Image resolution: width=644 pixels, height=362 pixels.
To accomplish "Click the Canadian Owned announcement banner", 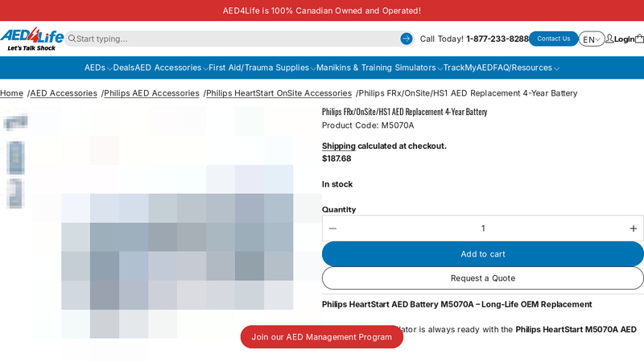I will (322, 10).
